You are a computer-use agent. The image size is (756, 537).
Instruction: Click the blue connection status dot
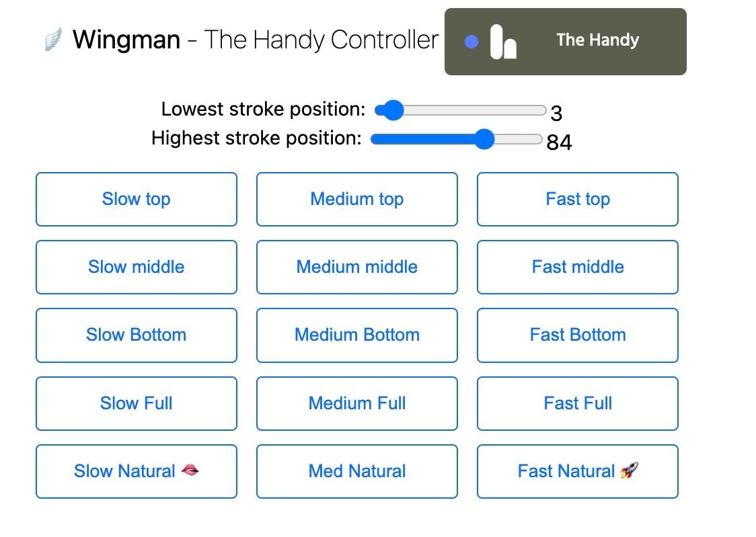[x=471, y=42]
